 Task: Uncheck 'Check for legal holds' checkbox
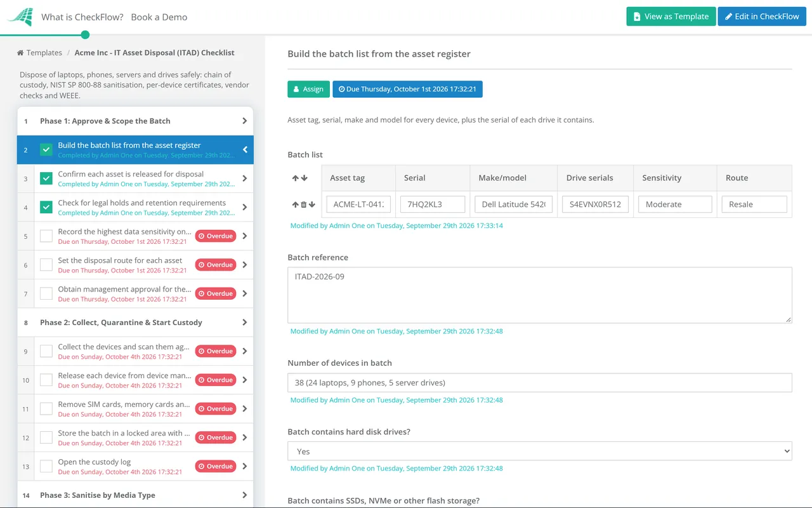tap(46, 207)
